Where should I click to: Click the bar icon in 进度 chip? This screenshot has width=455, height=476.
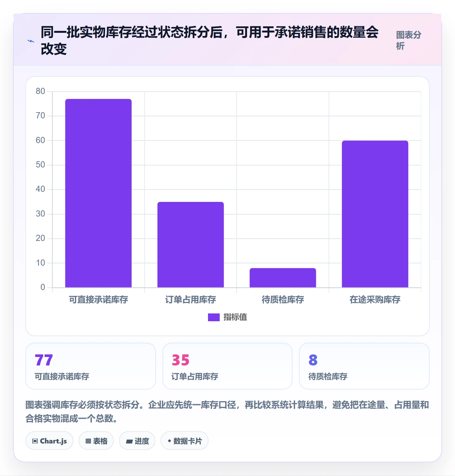[x=129, y=442]
